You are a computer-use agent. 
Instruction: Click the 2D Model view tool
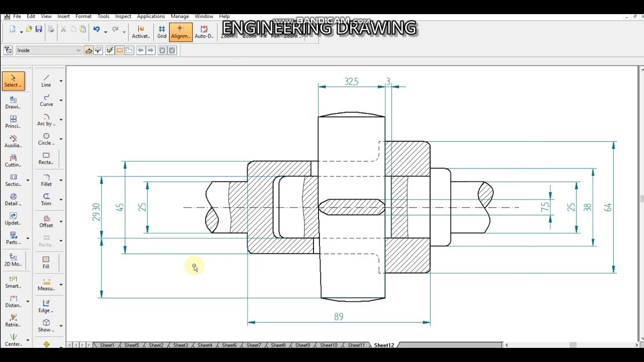click(x=13, y=260)
